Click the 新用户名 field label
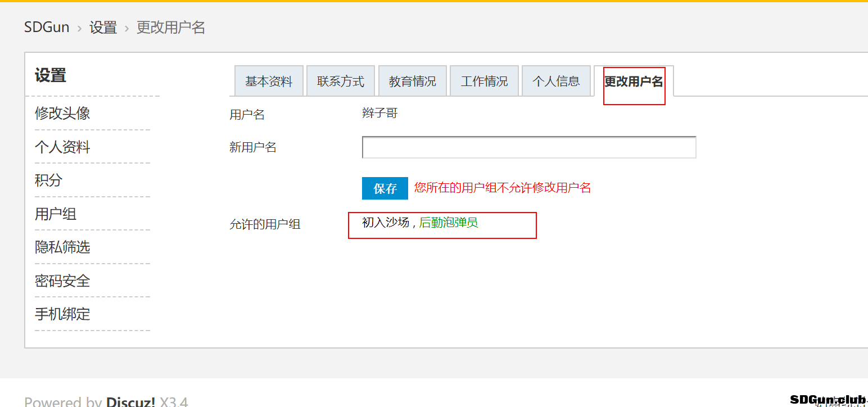The image size is (868, 407). (253, 148)
